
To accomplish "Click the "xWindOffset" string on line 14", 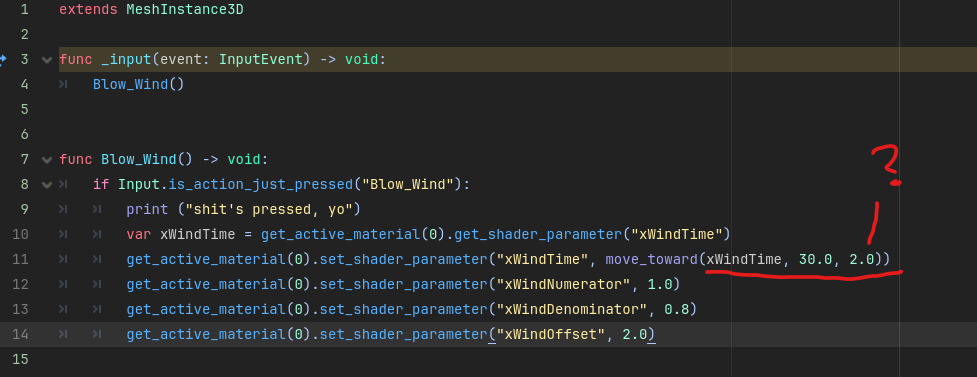I will (x=546, y=335).
